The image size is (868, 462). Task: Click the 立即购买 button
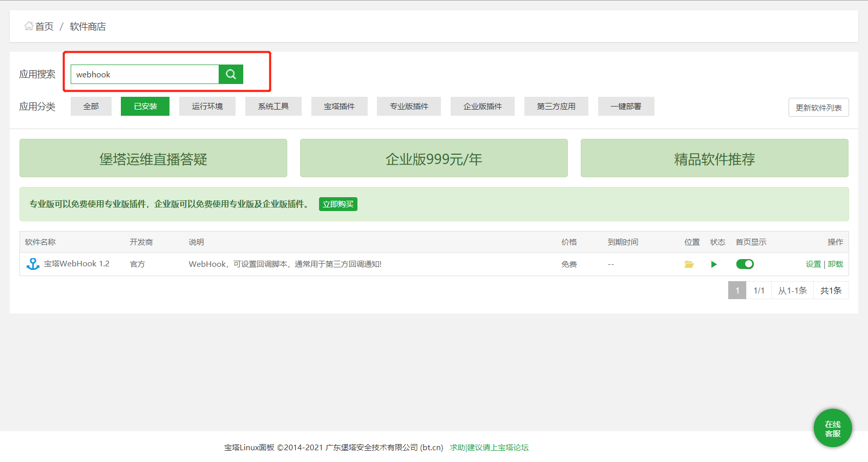pyautogui.click(x=338, y=204)
